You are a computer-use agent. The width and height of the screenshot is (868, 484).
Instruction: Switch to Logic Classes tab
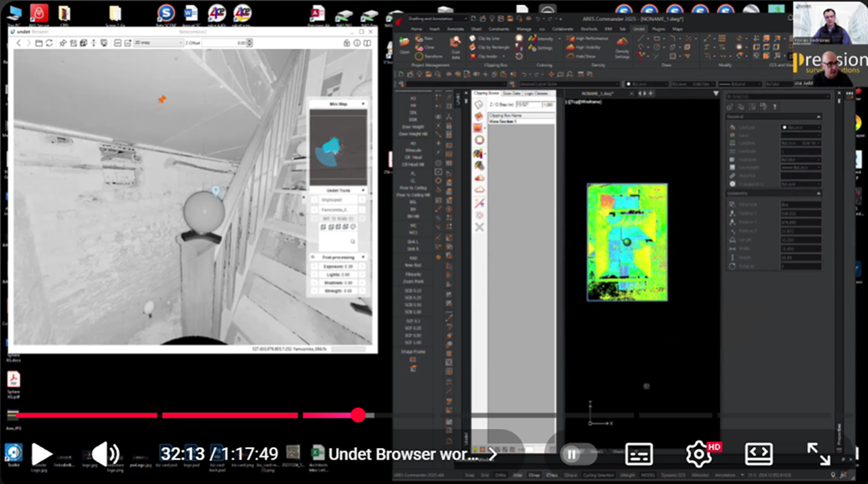click(x=536, y=94)
